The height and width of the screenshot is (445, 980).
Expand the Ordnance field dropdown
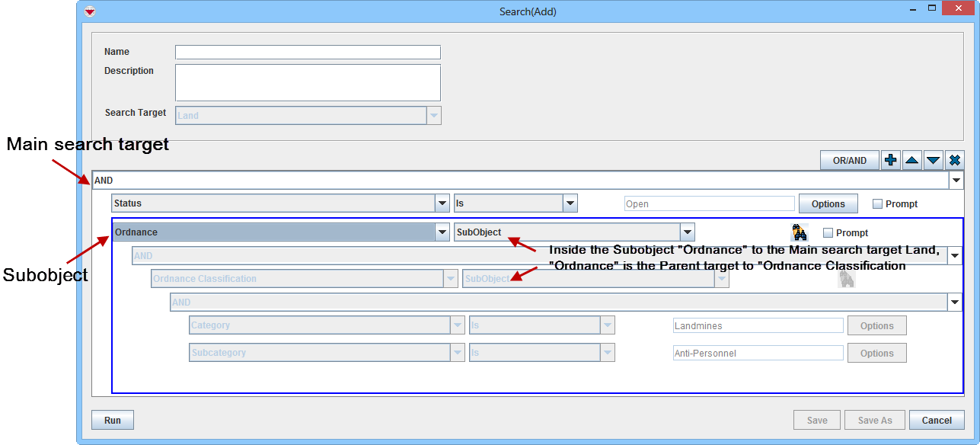tap(442, 232)
